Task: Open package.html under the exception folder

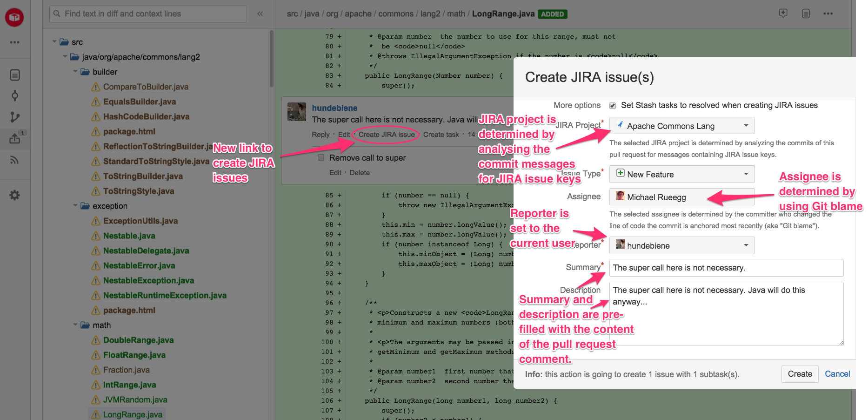Action: 129,311
